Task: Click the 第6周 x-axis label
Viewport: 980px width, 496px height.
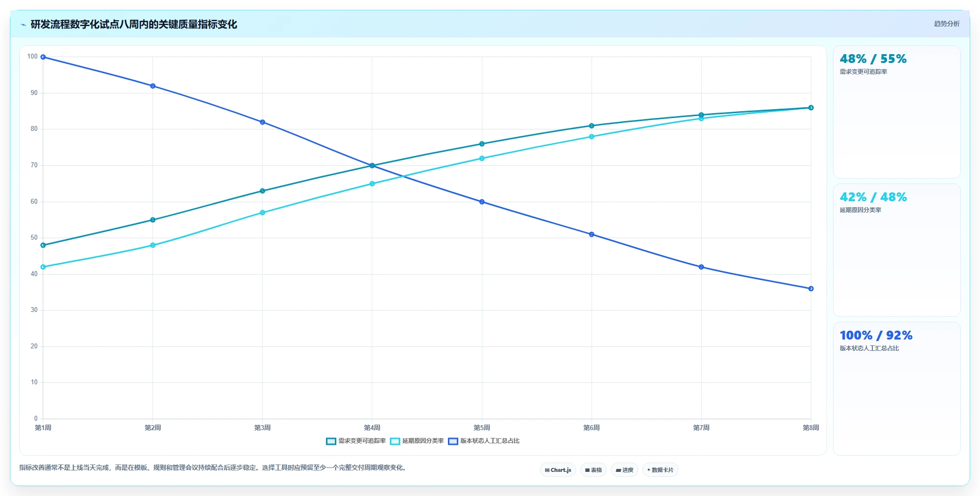Action: [592, 428]
